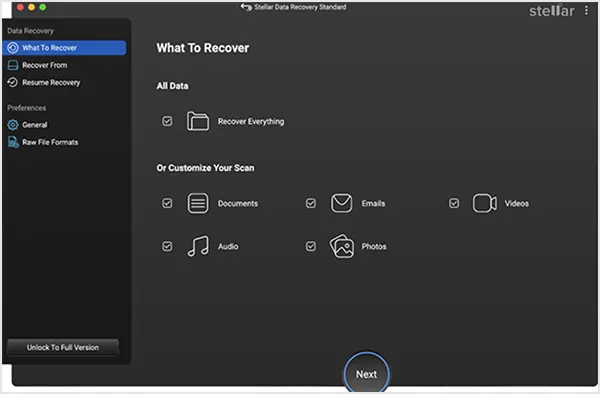The height and width of the screenshot is (394, 600).
Task: Click the Photos picture icon
Action: [x=342, y=246]
